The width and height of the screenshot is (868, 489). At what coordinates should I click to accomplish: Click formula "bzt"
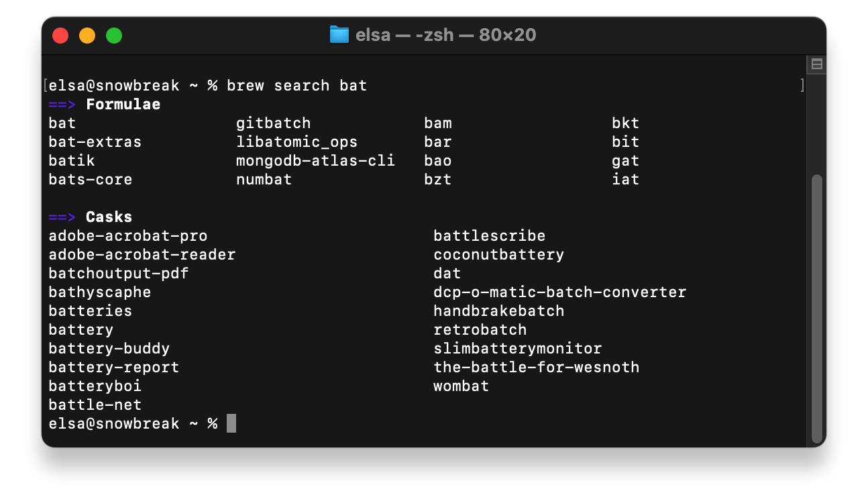(x=438, y=180)
